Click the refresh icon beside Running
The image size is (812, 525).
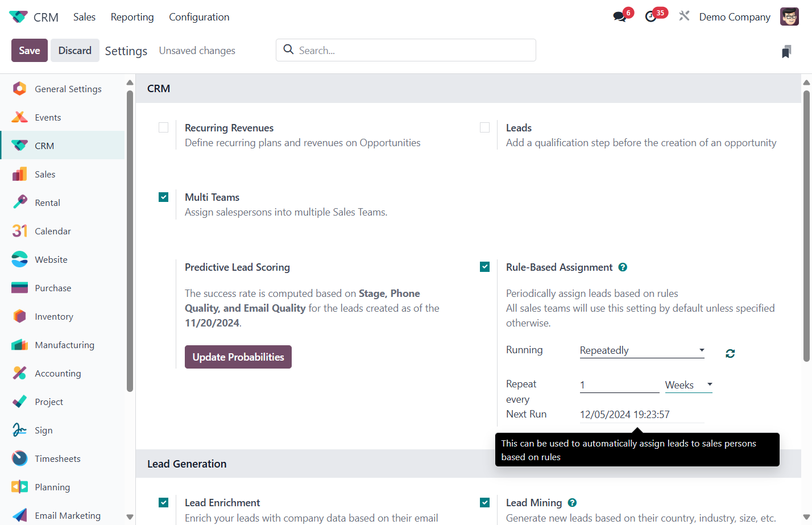[x=730, y=354]
